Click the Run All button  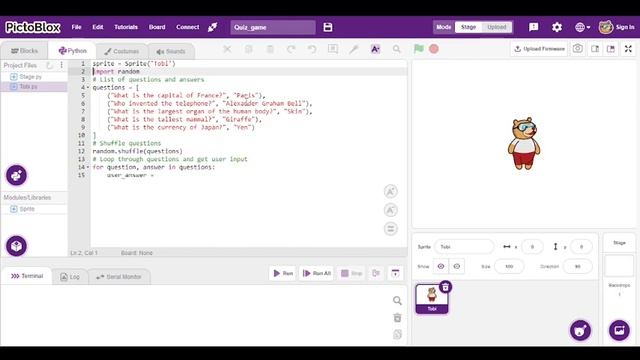click(317, 273)
